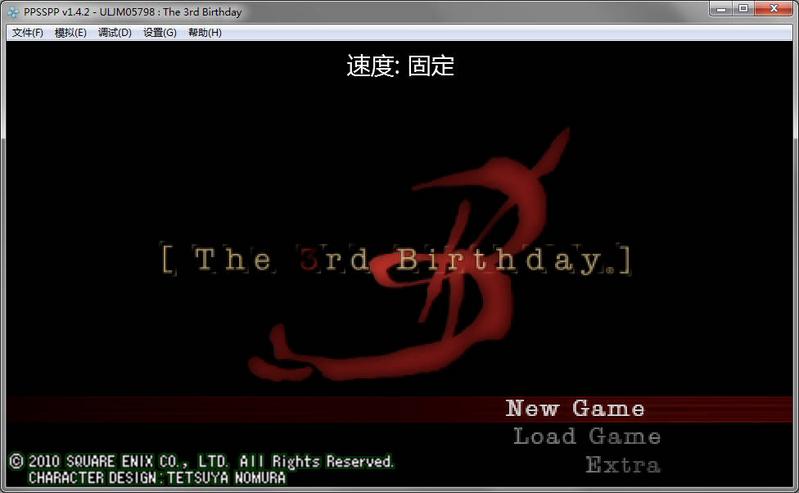Click the PPSSPP icon in the title bar
799x493 pixels.
coord(13,11)
